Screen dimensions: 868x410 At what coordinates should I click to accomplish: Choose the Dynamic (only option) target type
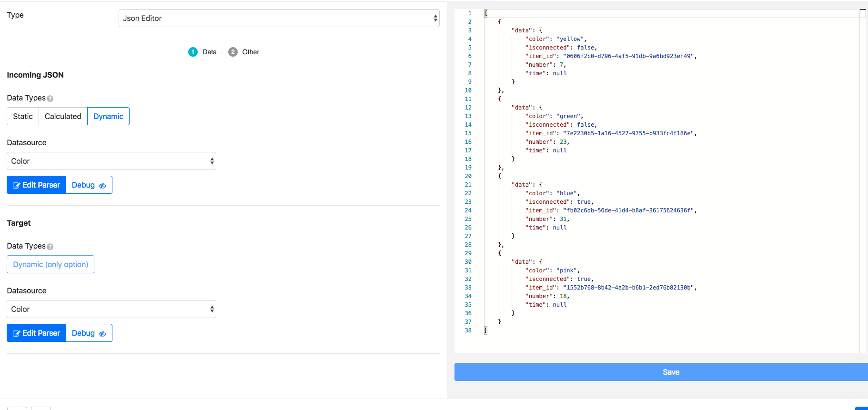coord(50,264)
